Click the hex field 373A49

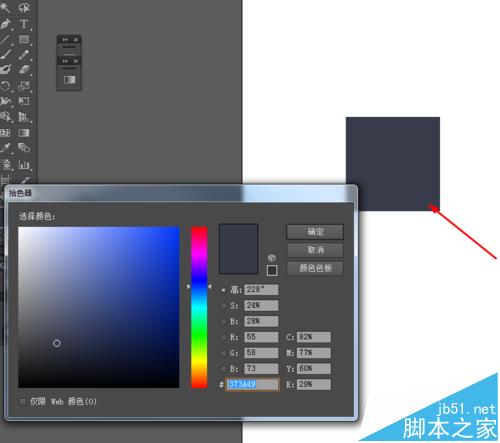click(x=252, y=384)
